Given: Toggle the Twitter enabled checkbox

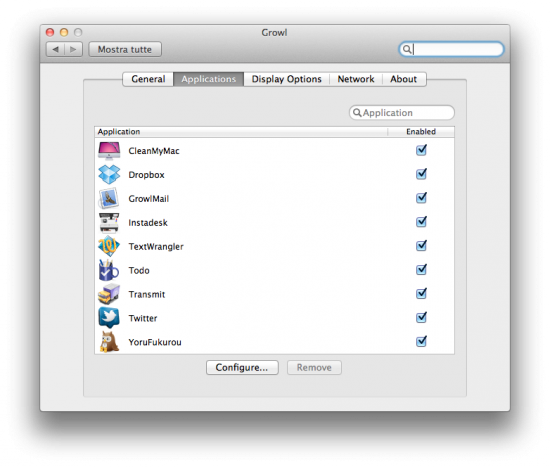Looking at the screenshot, I should (x=421, y=318).
